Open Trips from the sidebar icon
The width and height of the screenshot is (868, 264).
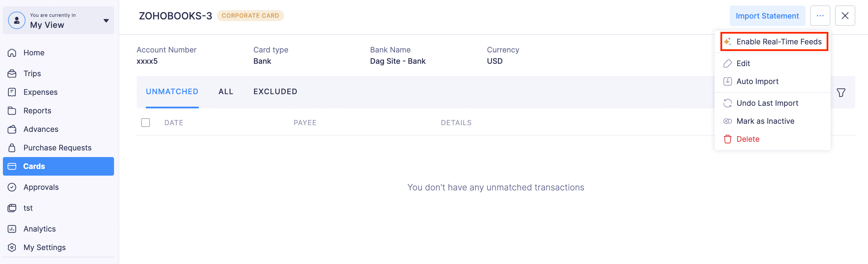point(12,74)
